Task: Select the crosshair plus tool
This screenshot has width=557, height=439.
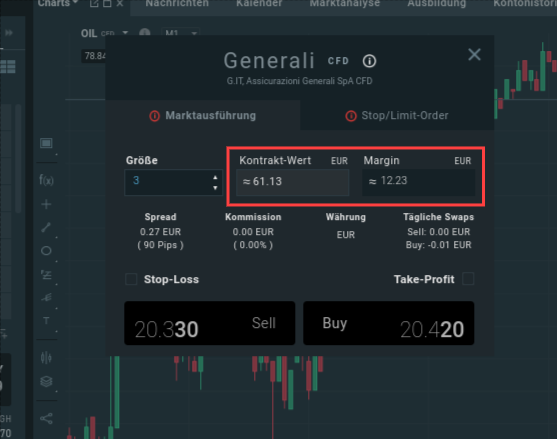Action: pos(46,204)
